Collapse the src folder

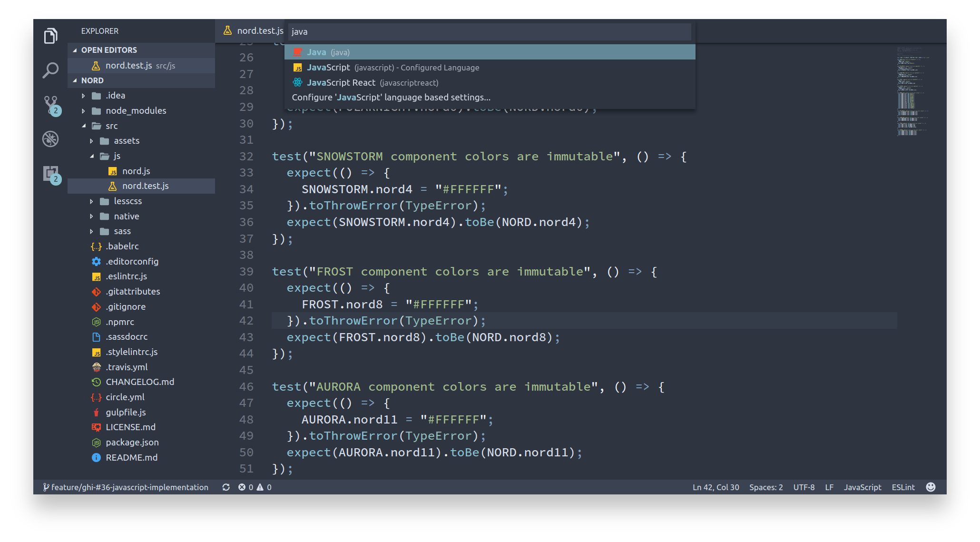click(83, 126)
